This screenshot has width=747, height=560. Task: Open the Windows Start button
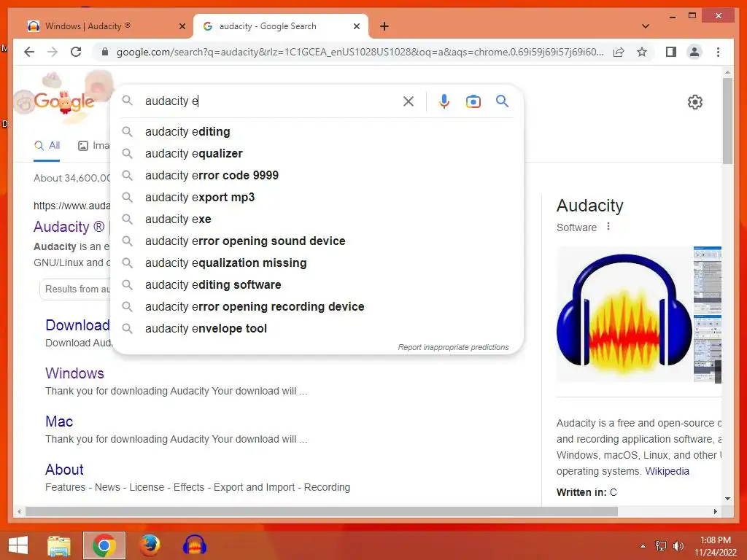(18, 545)
